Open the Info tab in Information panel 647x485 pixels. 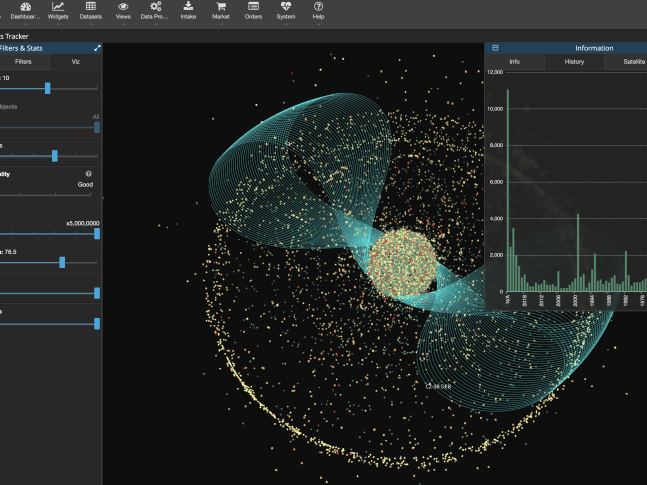coord(514,62)
